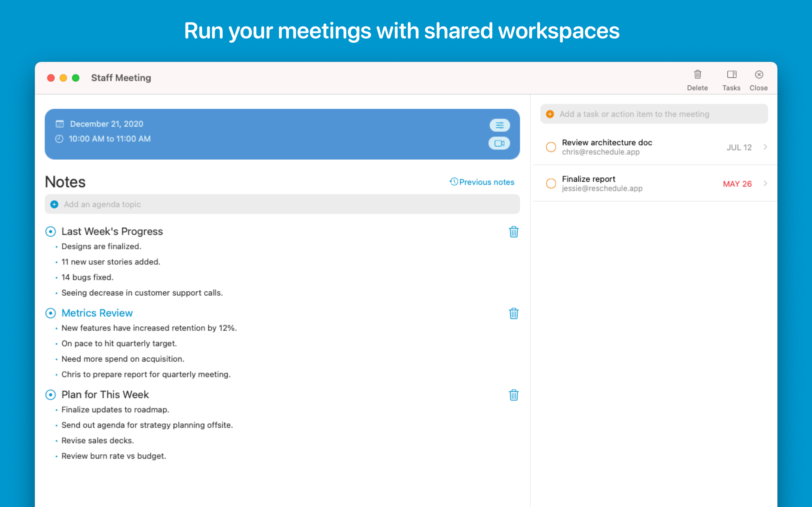This screenshot has height=507, width=812.
Task: Delete the Last Week's Progress topic
Action: click(514, 232)
